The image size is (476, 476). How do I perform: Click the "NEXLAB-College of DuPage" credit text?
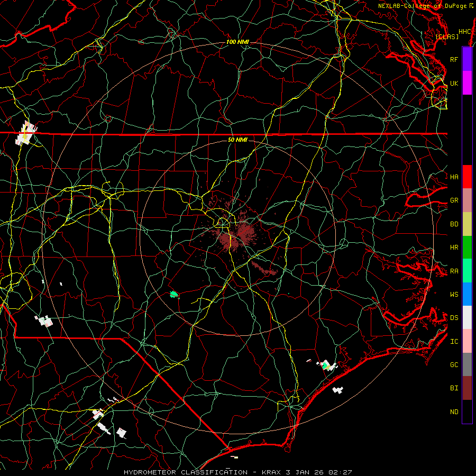422,6
